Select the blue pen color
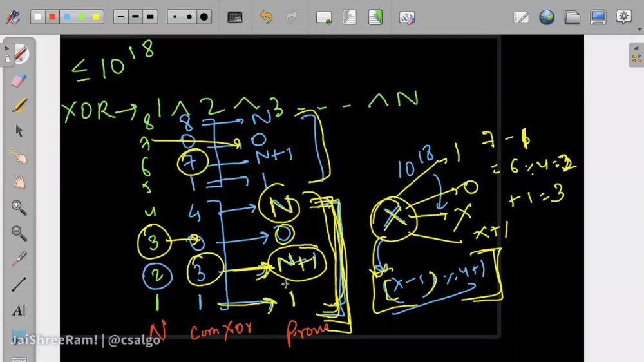Viewport: 644px width, 362px height. pyautogui.click(x=67, y=17)
